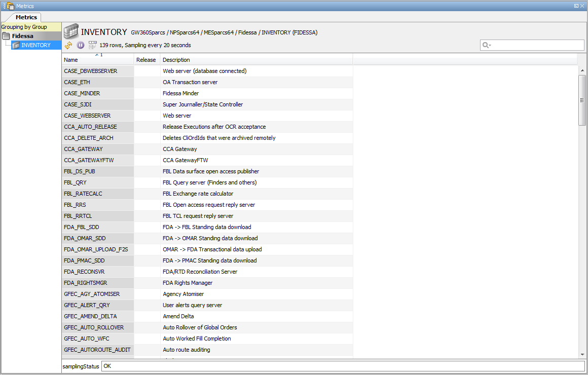Image resolution: width=588 pixels, height=375 pixels.
Task: Select the FDA_RECONSVR name cell
Action: (97, 272)
